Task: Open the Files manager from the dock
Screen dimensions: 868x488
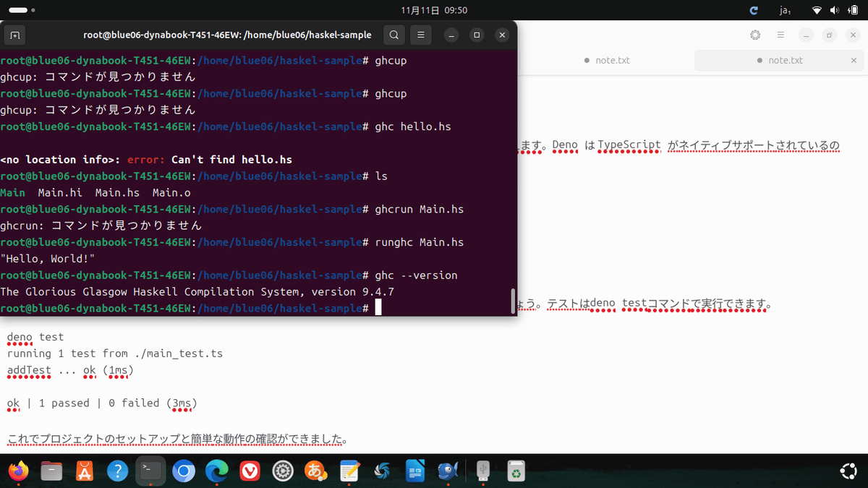Action: click(51, 471)
